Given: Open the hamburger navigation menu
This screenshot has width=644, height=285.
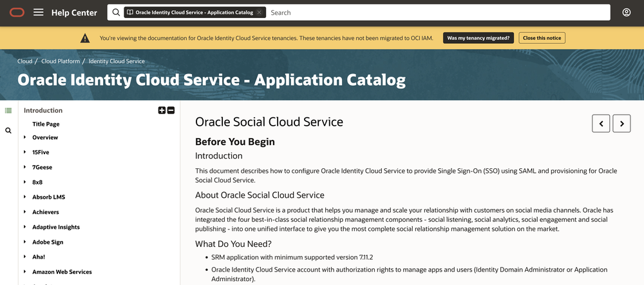Looking at the screenshot, I should click(39, 12).
